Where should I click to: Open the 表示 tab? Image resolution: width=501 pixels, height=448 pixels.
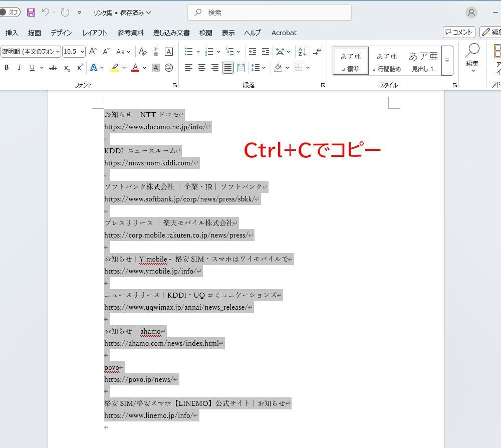pyautogui.click(x=228, y=33)
